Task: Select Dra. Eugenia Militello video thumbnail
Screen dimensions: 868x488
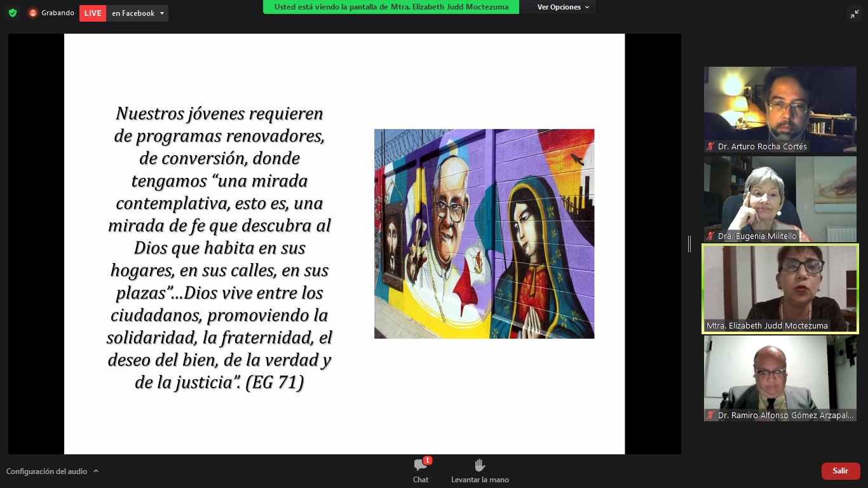Action: tap(780, 199)
